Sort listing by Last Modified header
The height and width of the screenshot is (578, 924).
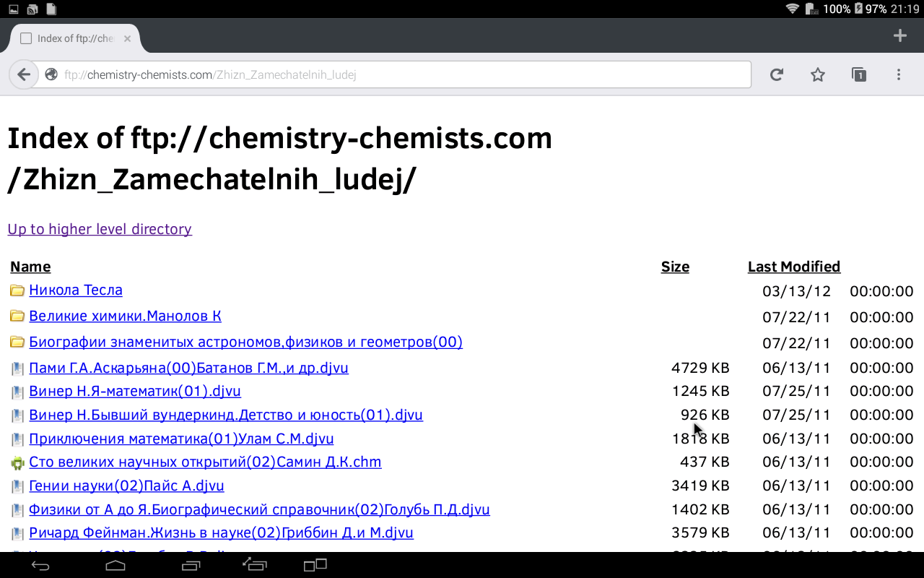point(793,267)
